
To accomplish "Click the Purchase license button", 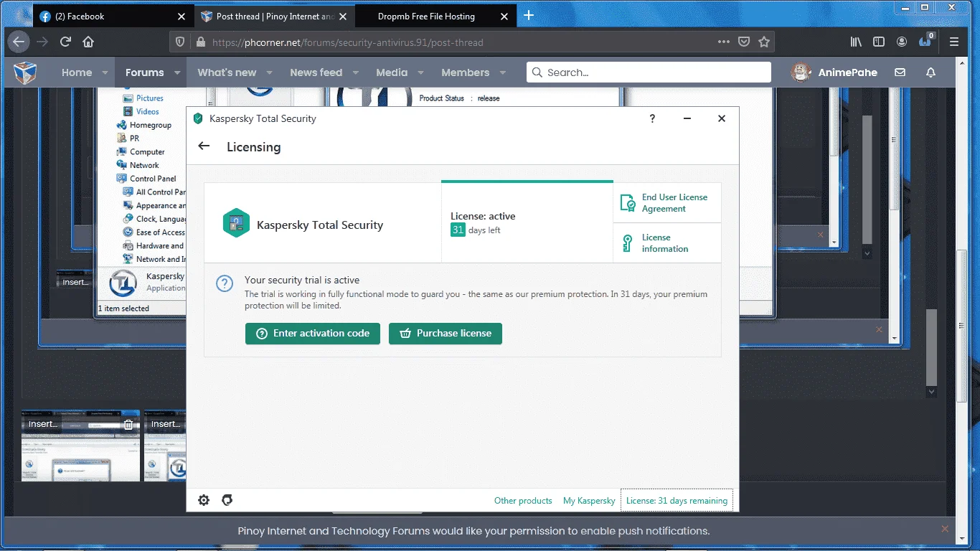I will pos(446,334).
